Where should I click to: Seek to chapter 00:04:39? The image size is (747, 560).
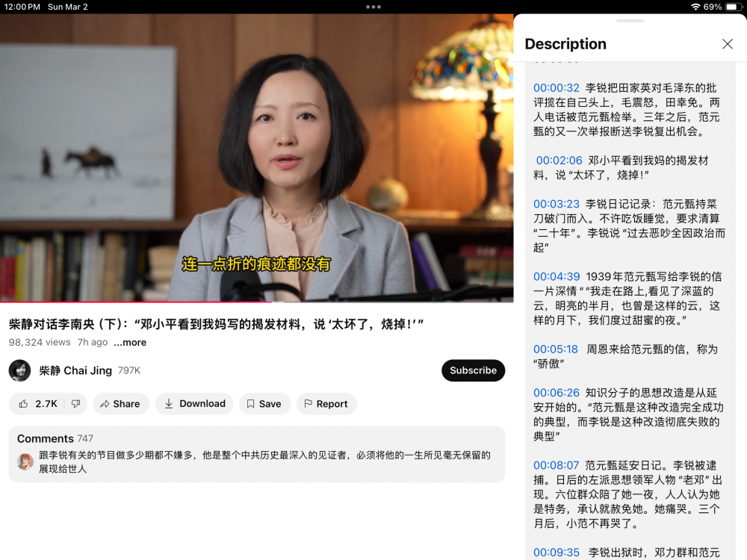(x=557, y=276)
